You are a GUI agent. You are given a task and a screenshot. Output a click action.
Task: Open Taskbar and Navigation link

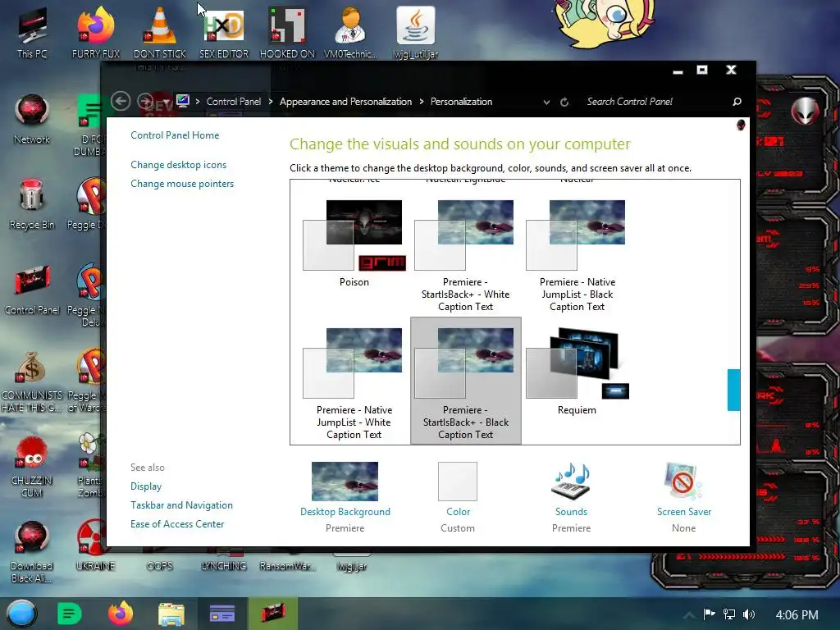click(x=181, y=504)
